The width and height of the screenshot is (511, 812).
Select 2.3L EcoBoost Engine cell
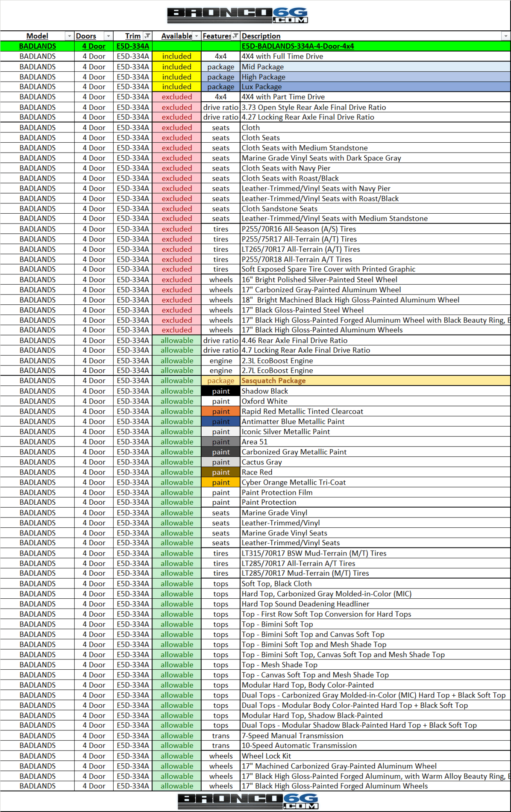(376, 361)
